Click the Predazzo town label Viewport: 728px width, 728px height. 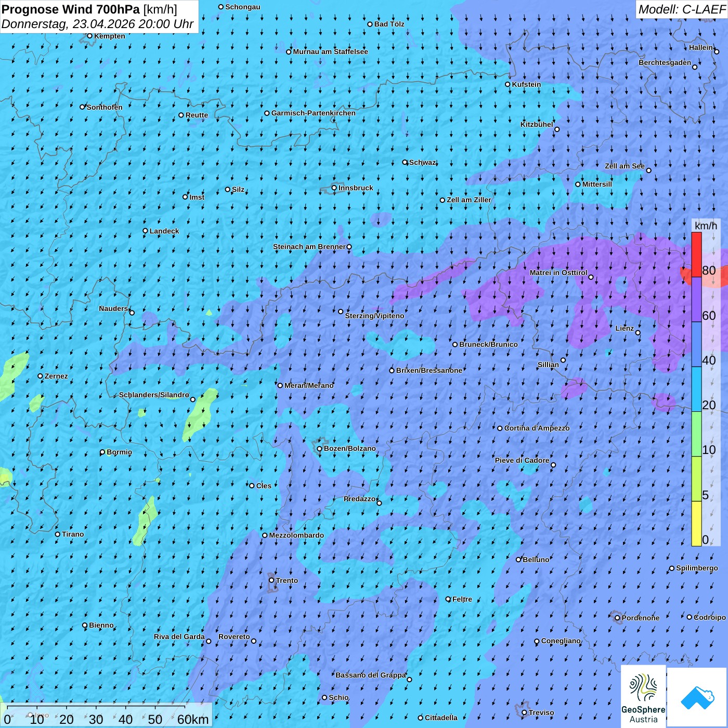(x=359, y=499)
